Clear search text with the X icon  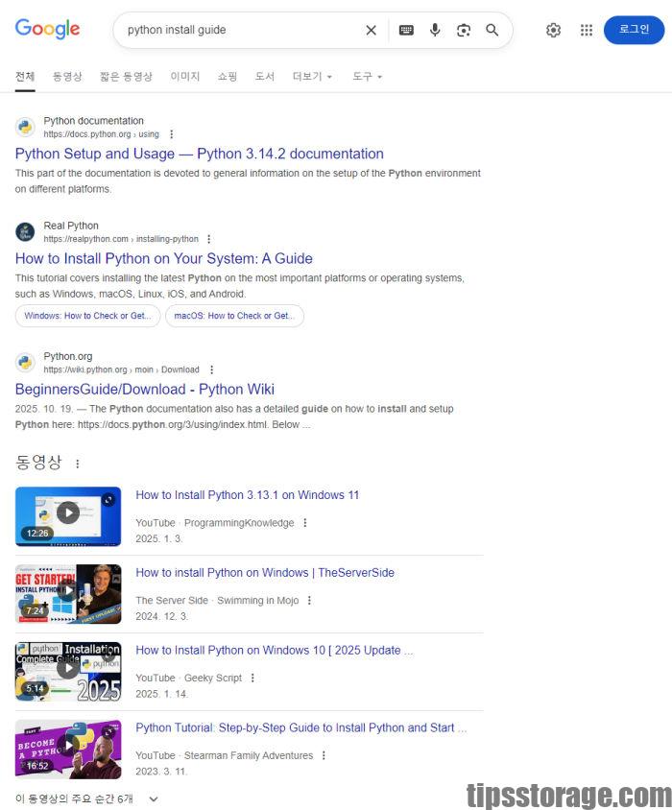click(x=371, y=30)
